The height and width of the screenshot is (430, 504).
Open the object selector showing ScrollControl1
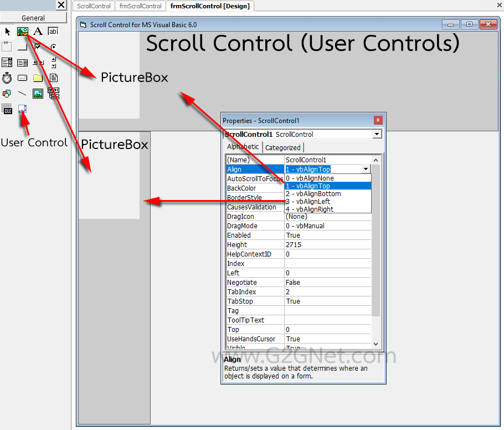[377, 134]
